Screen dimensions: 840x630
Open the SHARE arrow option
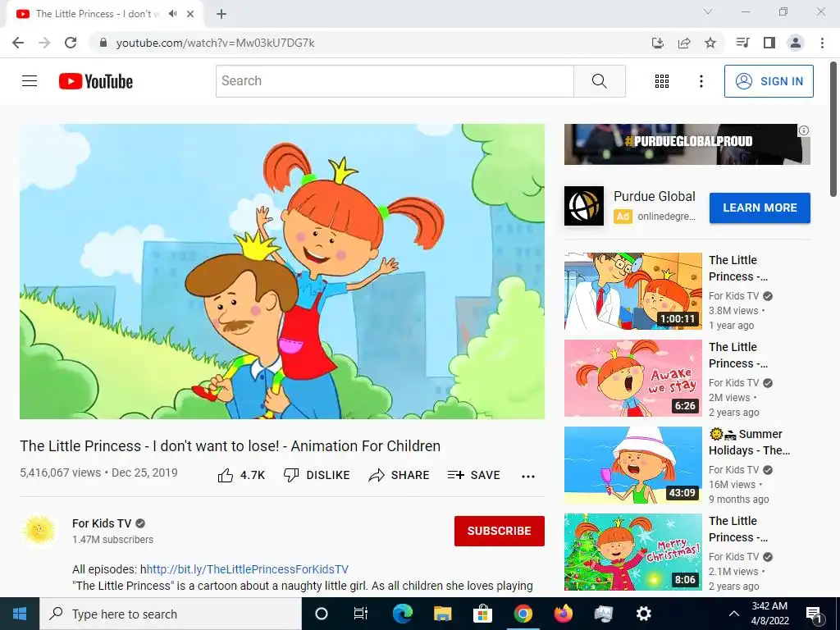pos(399,475)
